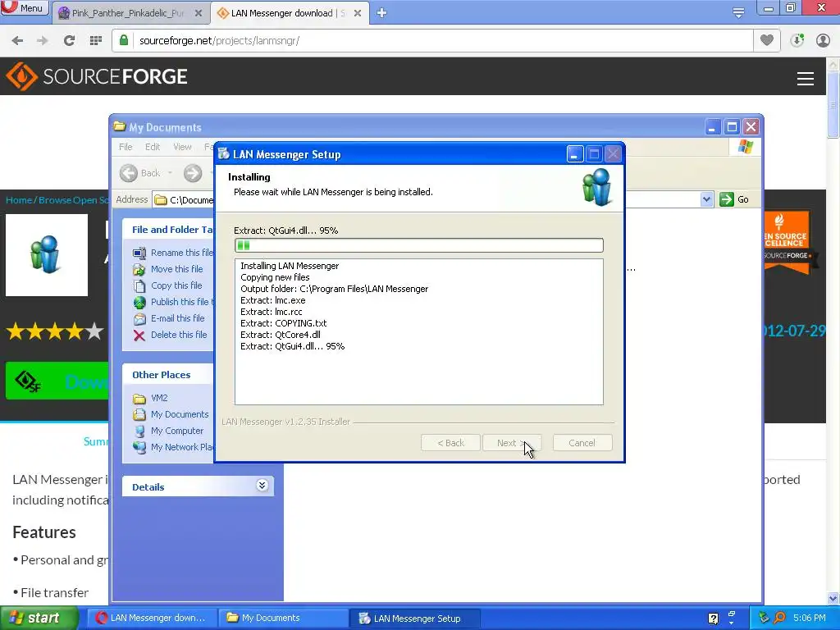Click the Back button in setup
Viewport: 840px width, 630px height.
pos(450,443)
